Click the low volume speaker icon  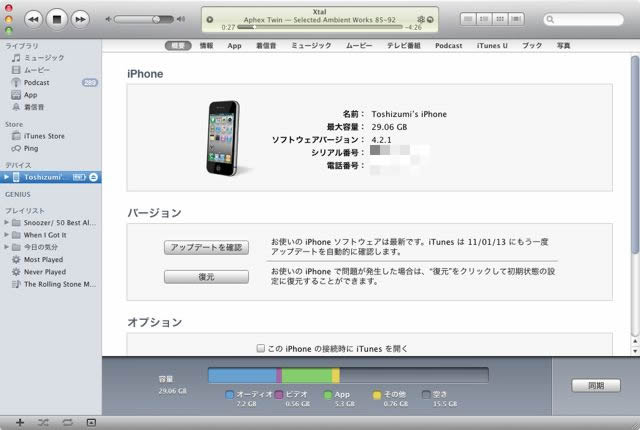(x=108, y=19)
